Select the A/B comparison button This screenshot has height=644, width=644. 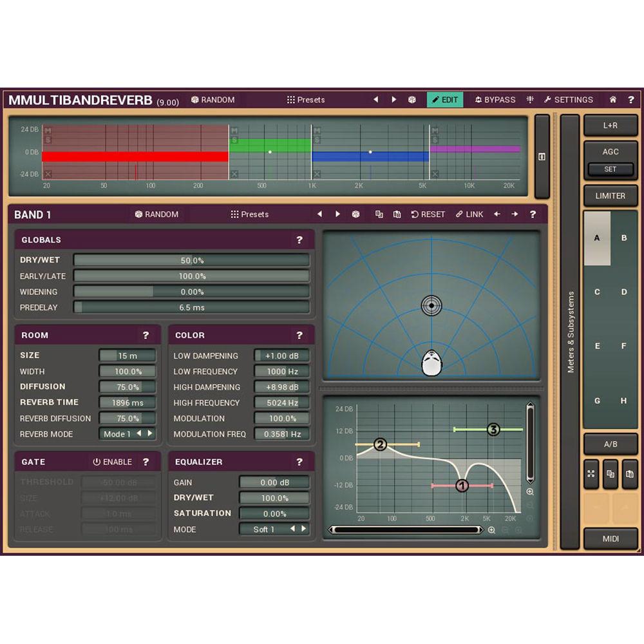611,444
